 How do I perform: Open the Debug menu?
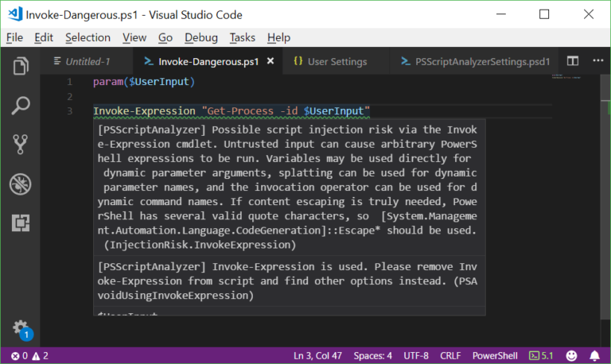click(200, 37)
